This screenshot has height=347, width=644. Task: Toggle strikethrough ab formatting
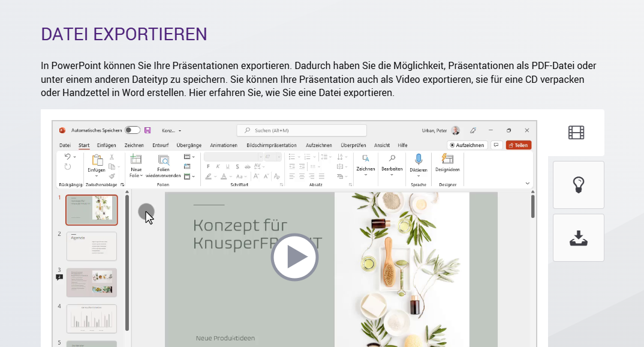click(x=247, y=166)
